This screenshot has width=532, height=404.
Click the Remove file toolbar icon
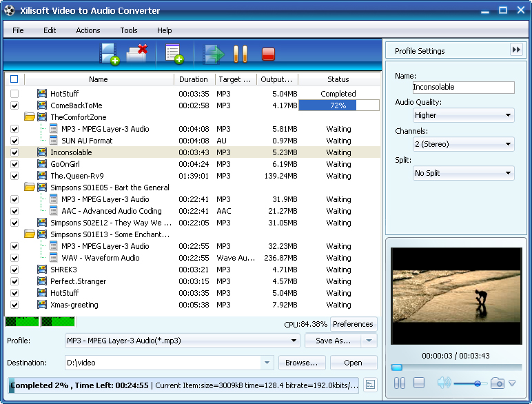(x=138, y=54)
